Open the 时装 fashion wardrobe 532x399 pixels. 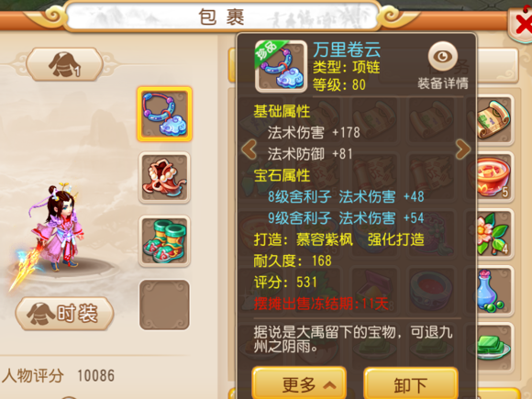tap(64, 314)
